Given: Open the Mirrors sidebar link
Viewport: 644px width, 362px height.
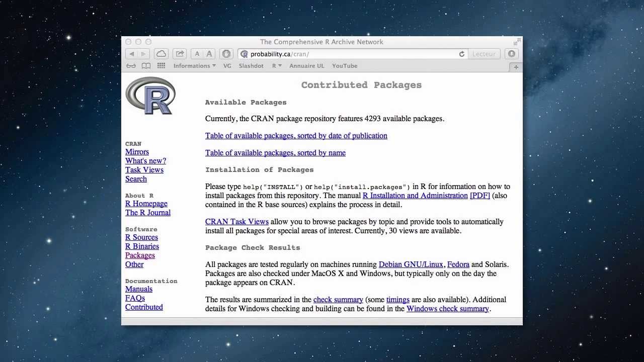Looking at the screenshot, I should 137,152.
